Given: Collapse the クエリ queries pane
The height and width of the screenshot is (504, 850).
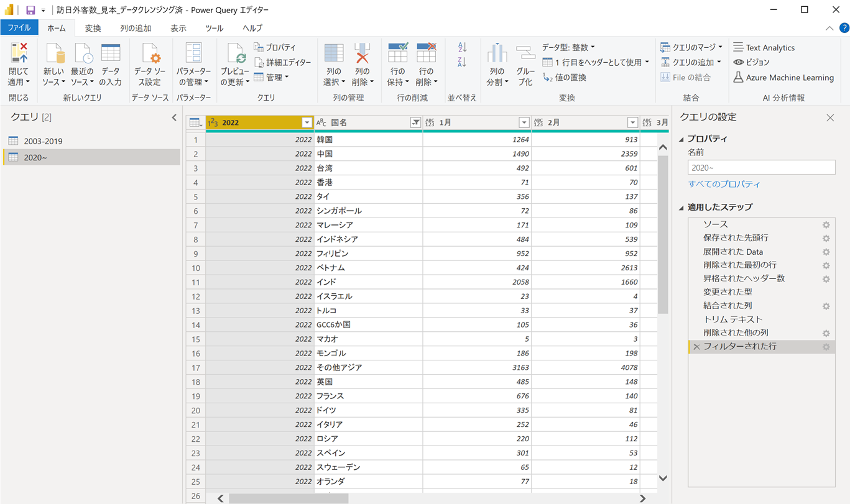Looking at the screenshot, I should coord(174,117).
